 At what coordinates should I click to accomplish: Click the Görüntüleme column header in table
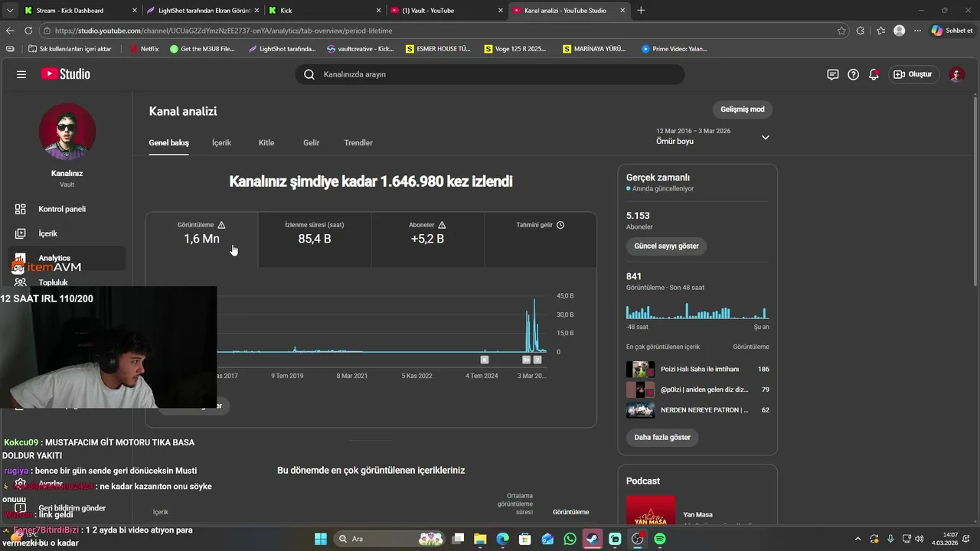pos(571,512)
